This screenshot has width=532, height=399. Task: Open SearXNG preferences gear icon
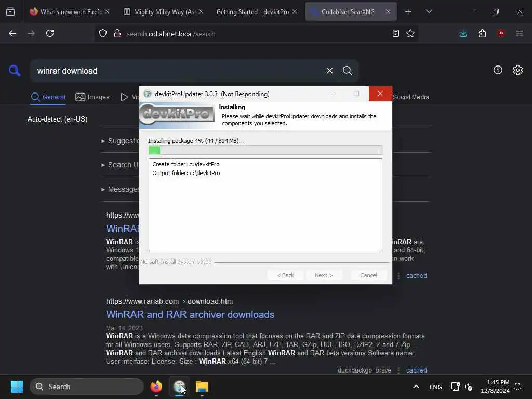518,70
